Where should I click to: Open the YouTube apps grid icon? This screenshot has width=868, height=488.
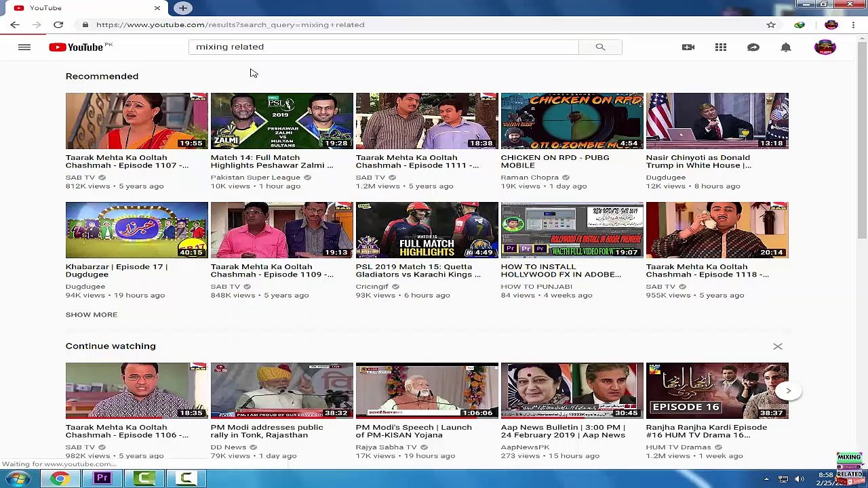click(x=721, y=47)
